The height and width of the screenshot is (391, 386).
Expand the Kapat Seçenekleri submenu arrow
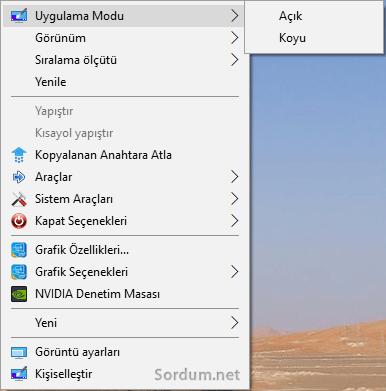click(235, 221)
